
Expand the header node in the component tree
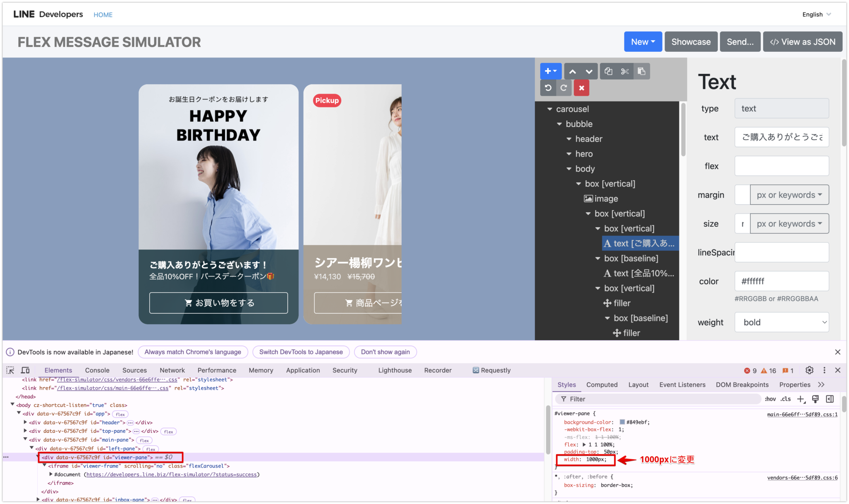pos(569,139)
